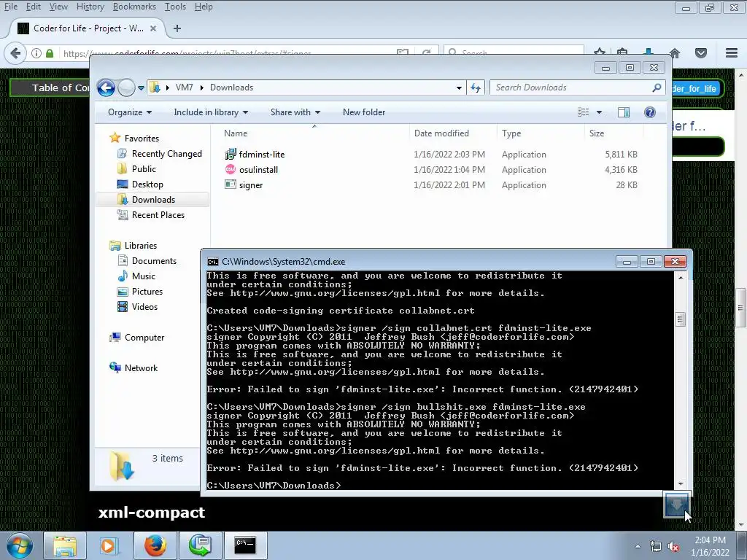
Task: Select signer application file
Action: click(x=251, y=185)
